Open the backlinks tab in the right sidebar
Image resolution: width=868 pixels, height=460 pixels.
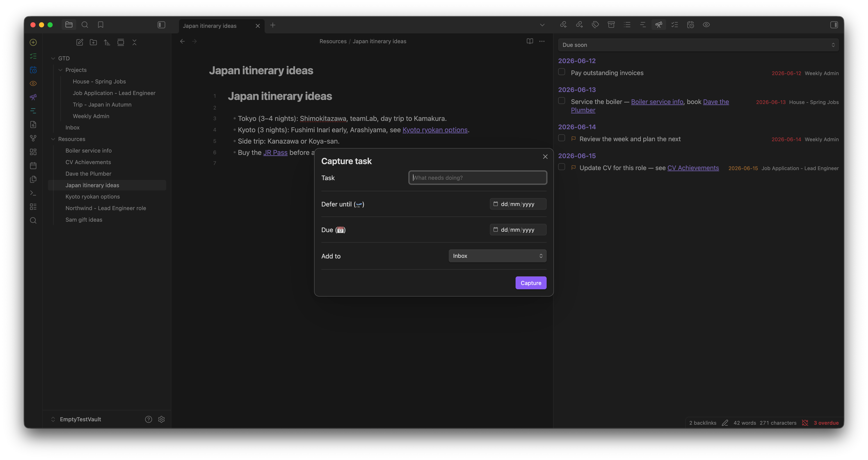coord(563,25)
